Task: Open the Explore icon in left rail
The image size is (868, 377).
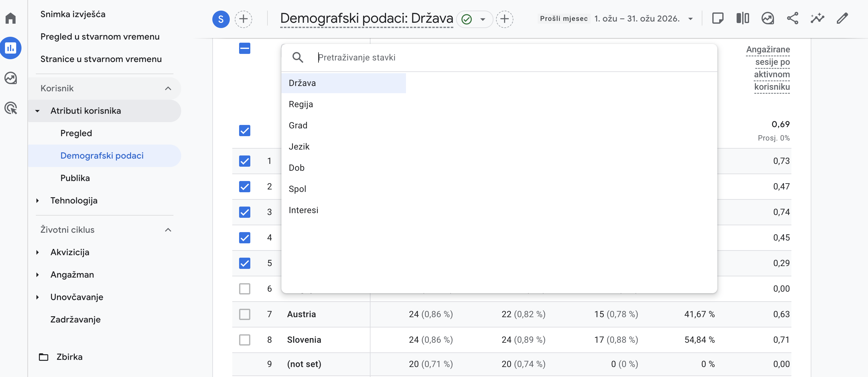Action: point(11,78)
